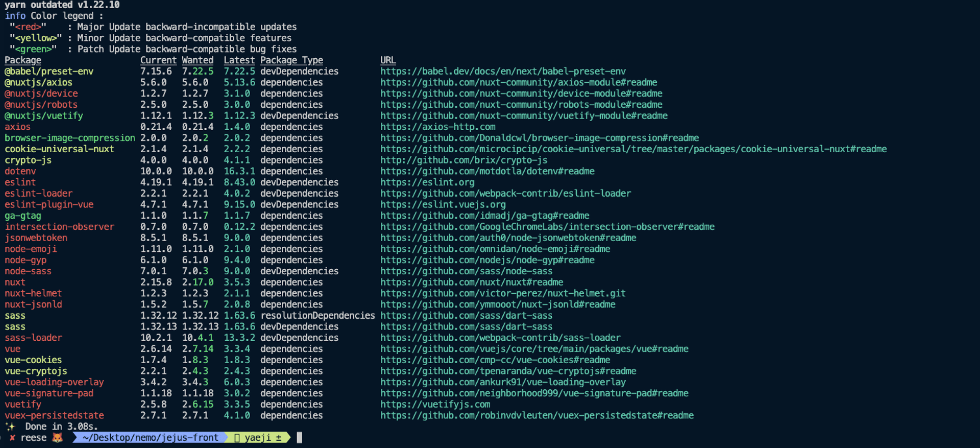Click the fox emoji in the prompt
The width and height of the screenshot is (980, 448).
(x=58, y=438)
